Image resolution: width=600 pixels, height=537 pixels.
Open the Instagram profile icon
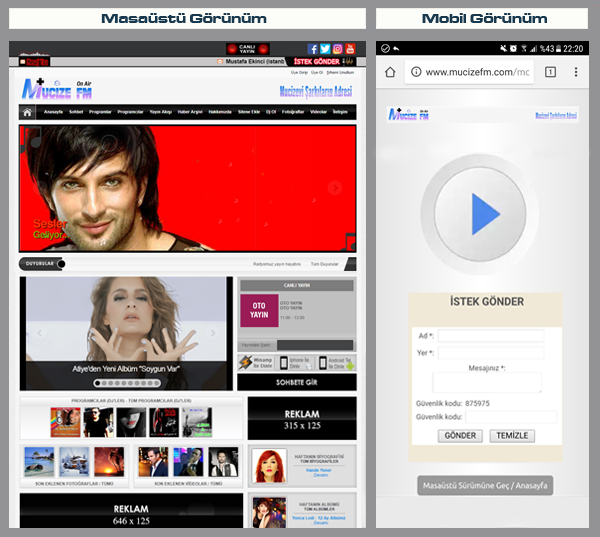click(337, 48)
